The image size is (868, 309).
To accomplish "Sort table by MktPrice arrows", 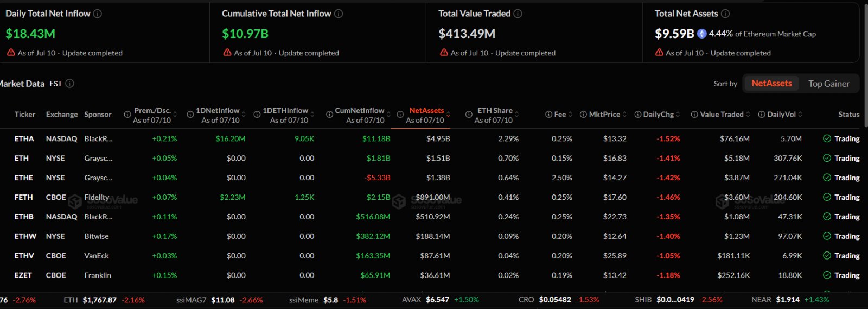I will [x=624, y=115].
